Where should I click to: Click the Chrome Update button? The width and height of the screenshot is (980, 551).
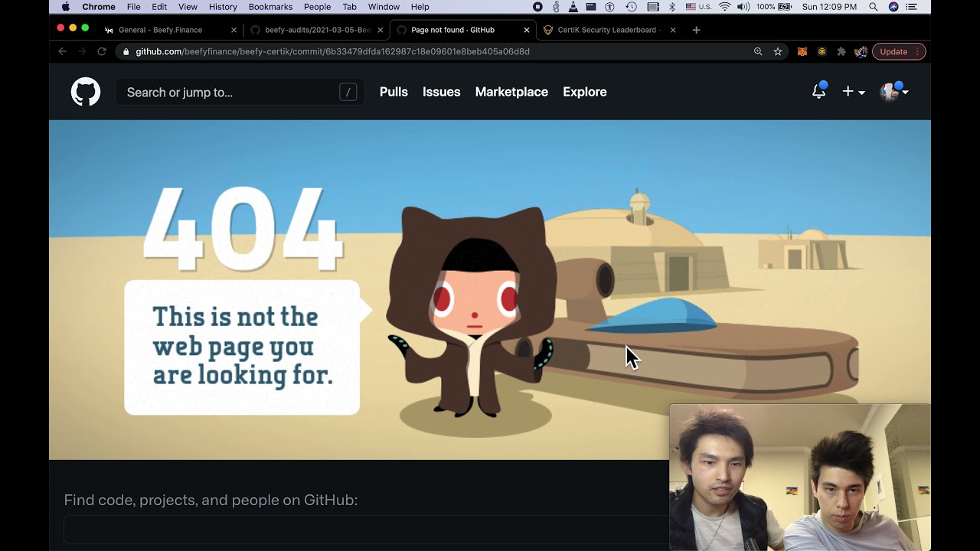(899, 51)
